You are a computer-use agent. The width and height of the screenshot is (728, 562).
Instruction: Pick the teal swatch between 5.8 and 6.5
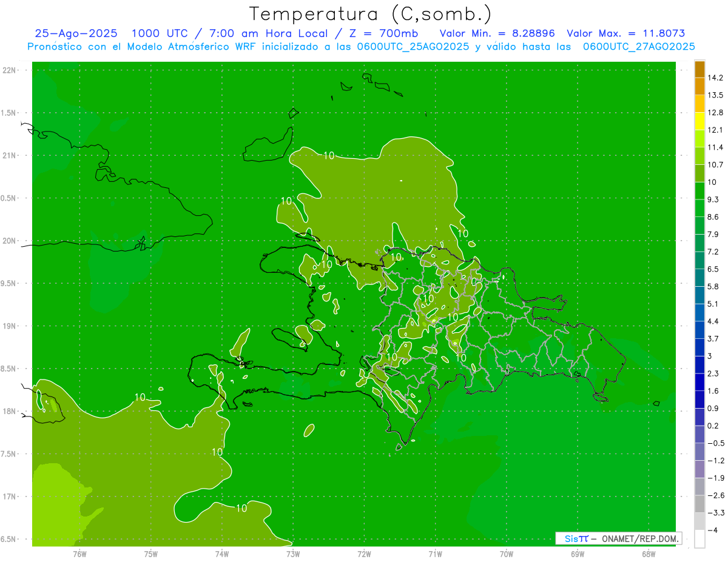(x=699, y=278)
